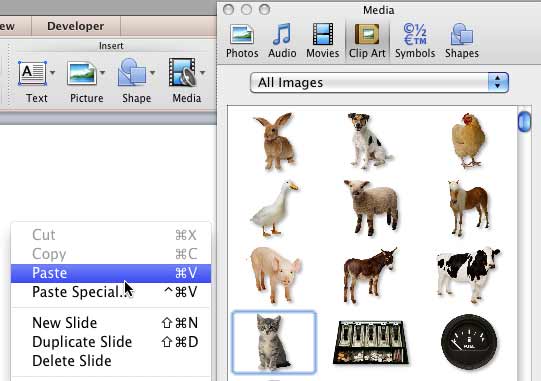Switch to Audio in Media browser
The width and height of the screenshot is (541, 381).
[282, 41]
